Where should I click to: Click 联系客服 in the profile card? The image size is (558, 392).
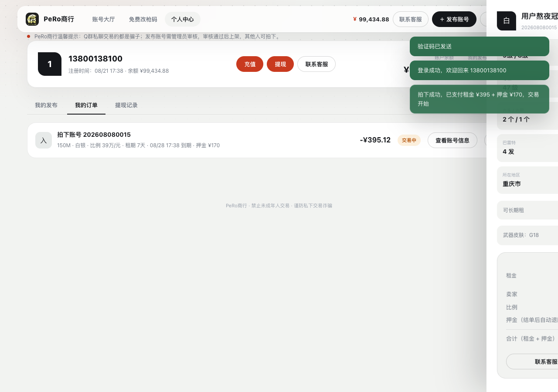pos(316,64)
